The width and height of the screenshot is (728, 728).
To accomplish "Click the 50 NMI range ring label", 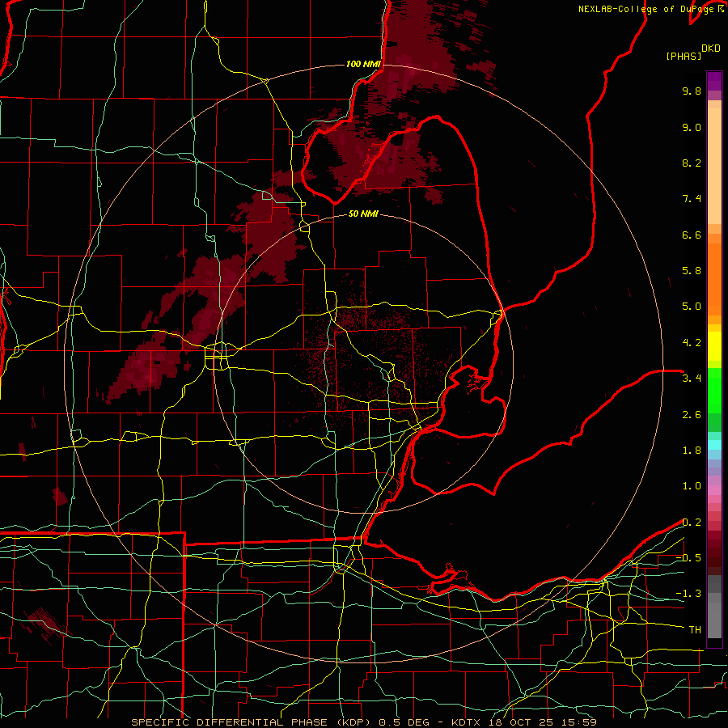I will tap(363, 214).
